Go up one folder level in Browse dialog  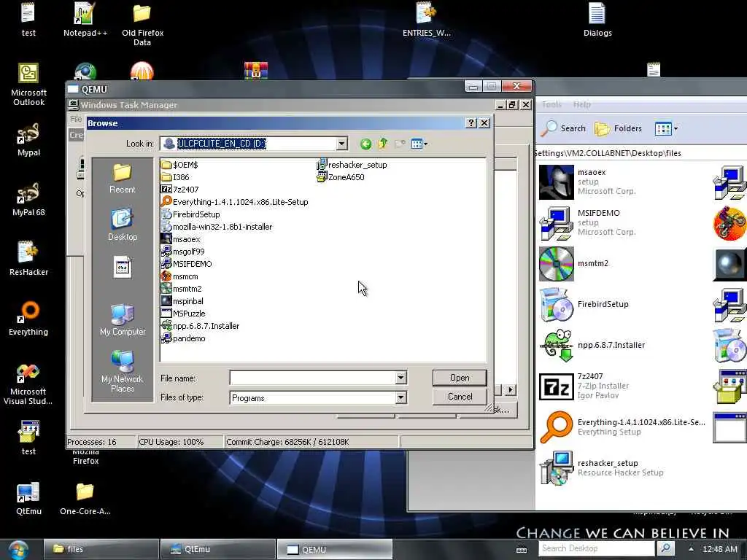tap(382, 144)
